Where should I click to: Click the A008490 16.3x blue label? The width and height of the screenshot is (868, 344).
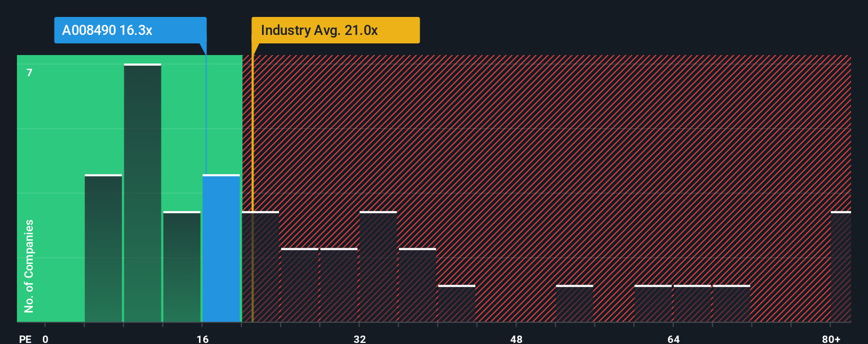coord(130,30)
